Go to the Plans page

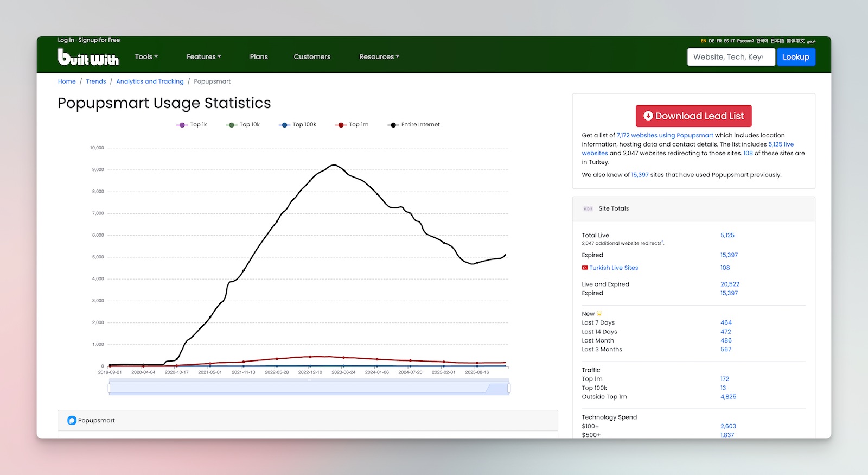259,56
